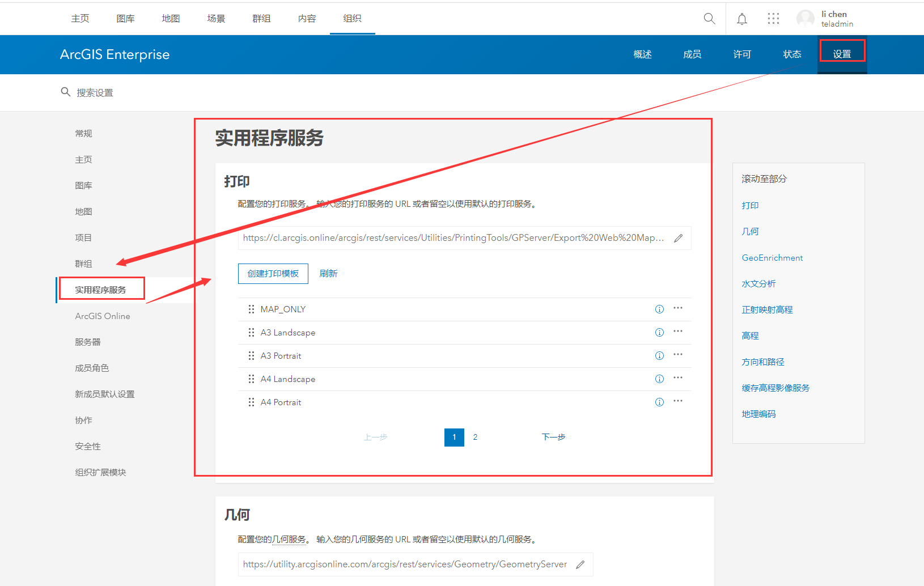Click the 创建打印模板 button
The image size is (924, 586).
click(x=273, y=274)
